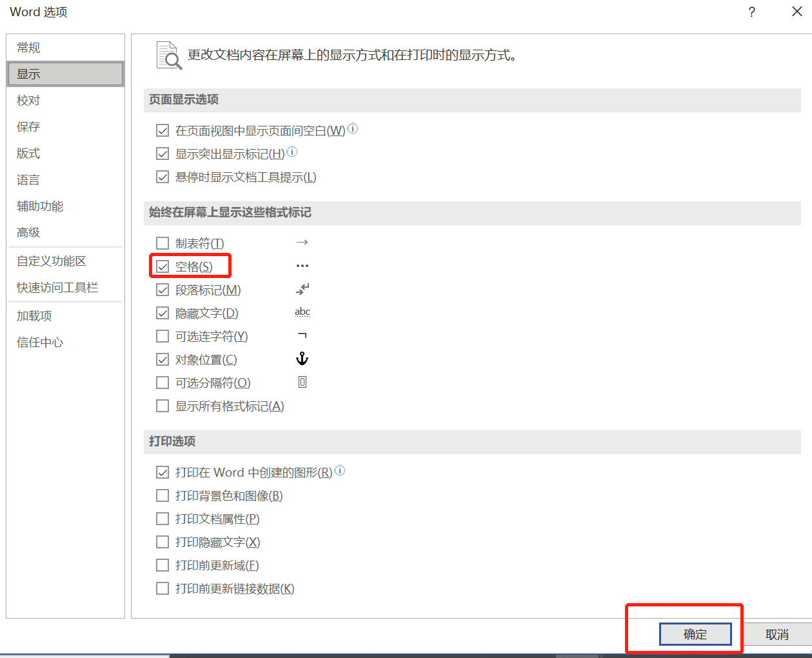Toggle the 空格 checkbox
Viewport: 812px width, 658px height.
coord(163,267)
